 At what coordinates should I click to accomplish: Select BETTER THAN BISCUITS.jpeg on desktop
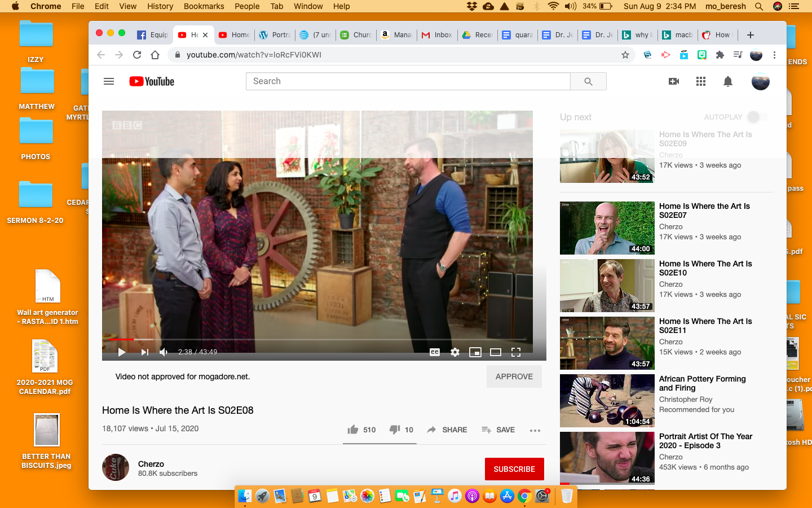pos(46,441)
